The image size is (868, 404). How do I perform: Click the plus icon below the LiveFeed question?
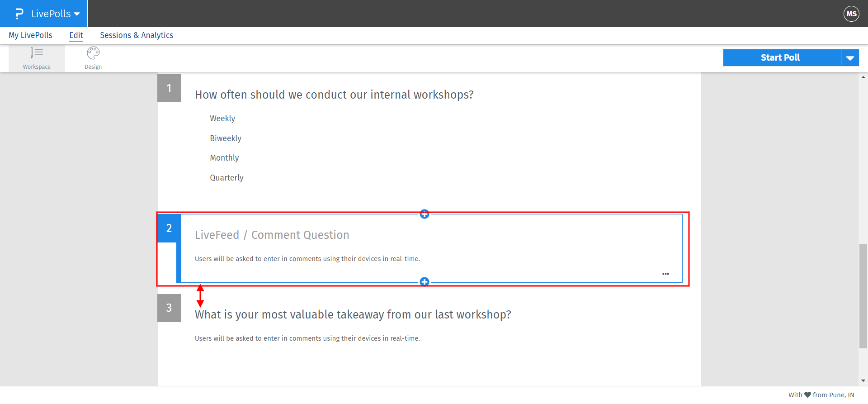pos(424,281)
